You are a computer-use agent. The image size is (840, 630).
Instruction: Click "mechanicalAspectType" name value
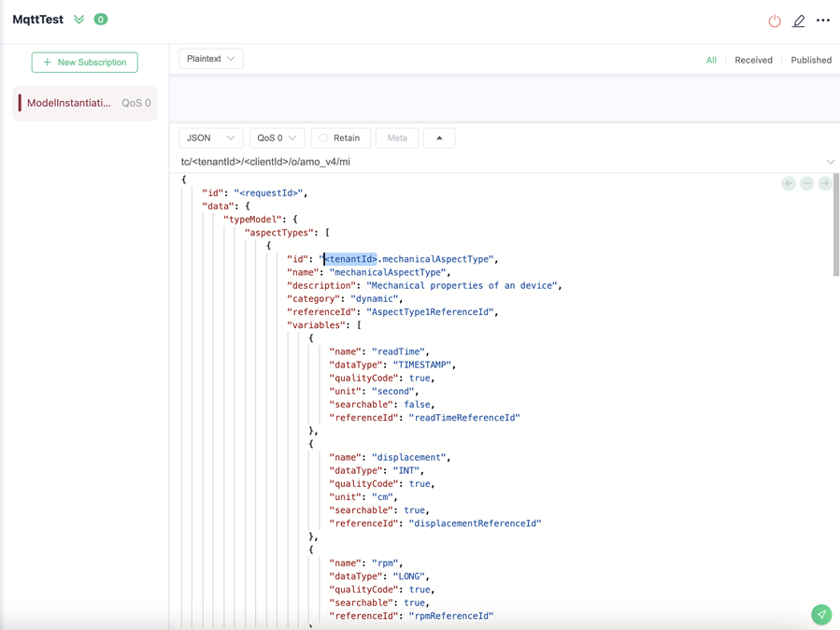pos(390,272)
